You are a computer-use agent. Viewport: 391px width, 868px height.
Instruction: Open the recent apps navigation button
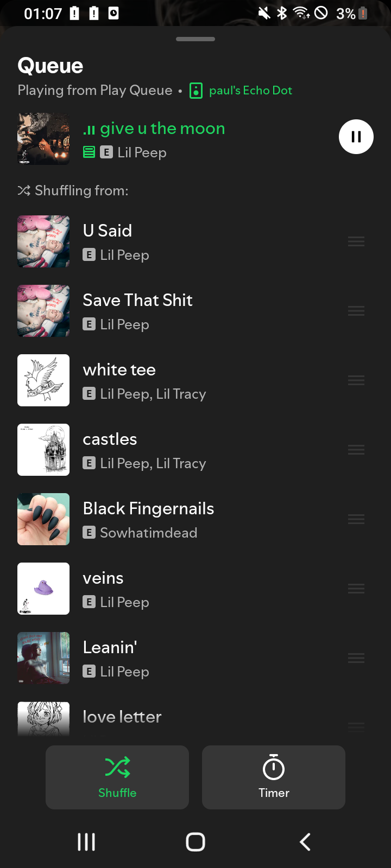86,842
